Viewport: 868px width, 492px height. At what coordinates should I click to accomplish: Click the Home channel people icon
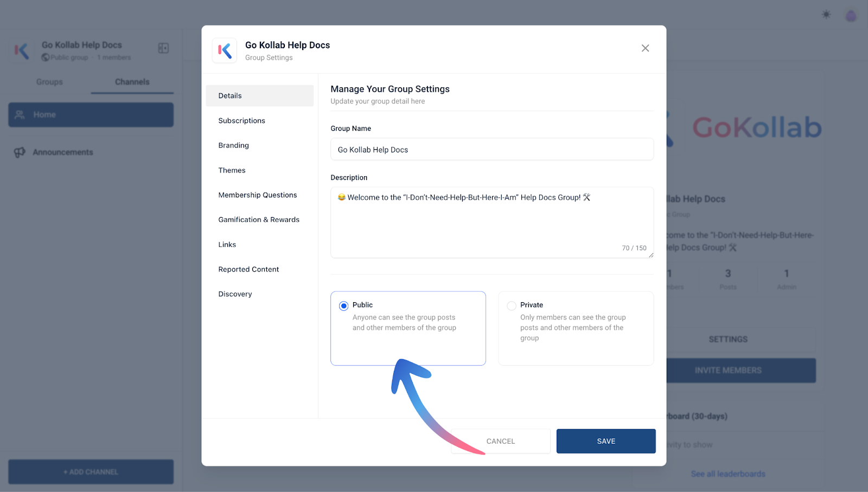click(20, 114)
